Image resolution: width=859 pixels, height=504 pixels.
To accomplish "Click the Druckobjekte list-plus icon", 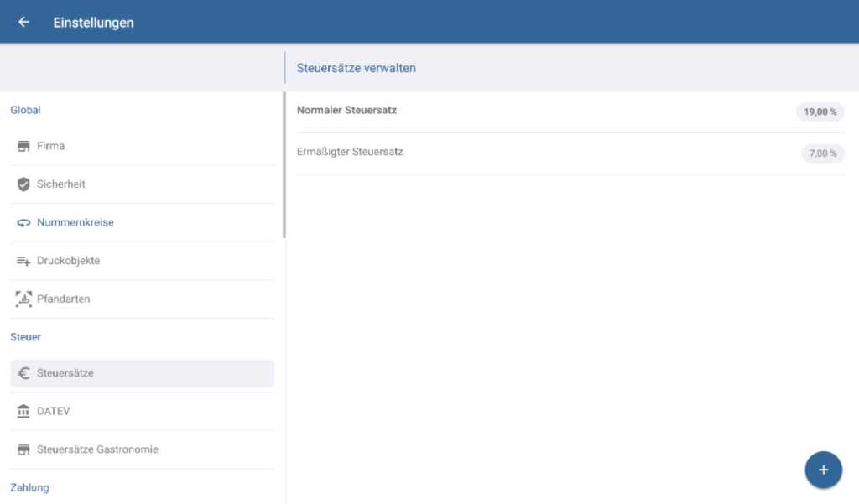I will pyautogui.click(x=23, y=261).
